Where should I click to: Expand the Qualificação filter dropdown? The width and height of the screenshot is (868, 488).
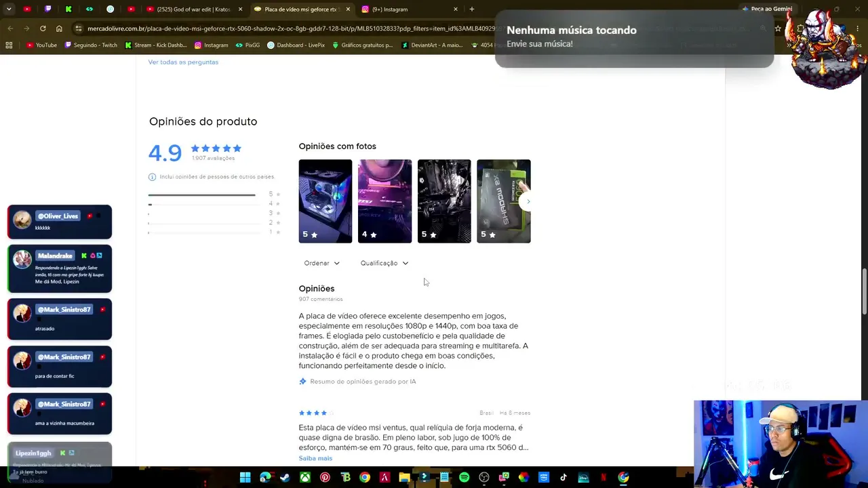point(384,263)
